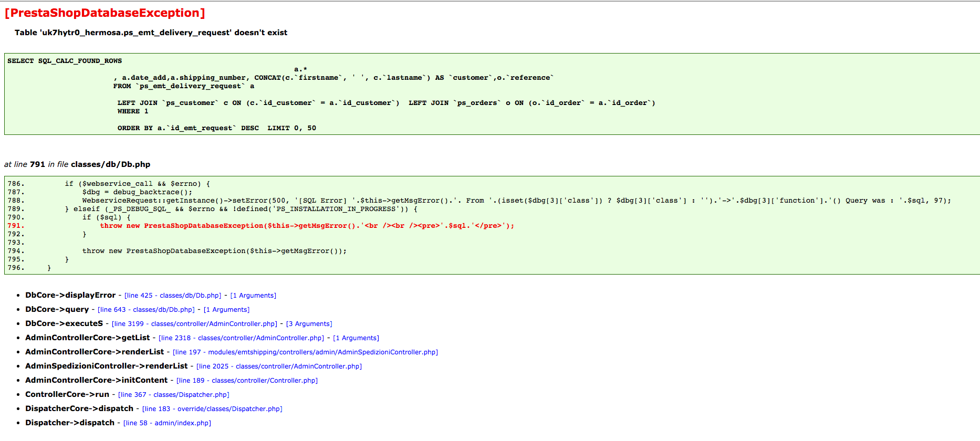Click the red [PrestaShopDatabaseException] heading
980x441 pixels.
click(x=105, y=13)
